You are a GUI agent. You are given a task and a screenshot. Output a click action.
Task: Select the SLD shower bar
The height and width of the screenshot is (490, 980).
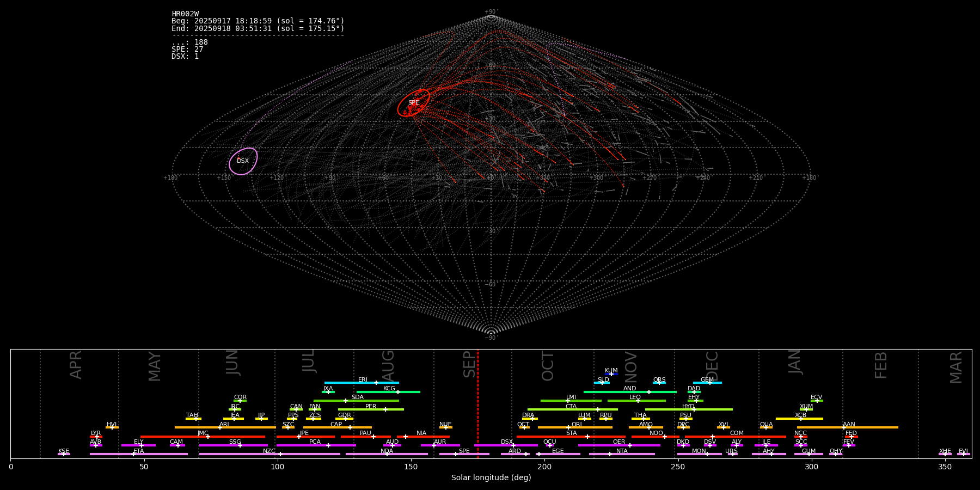(602, 383)
